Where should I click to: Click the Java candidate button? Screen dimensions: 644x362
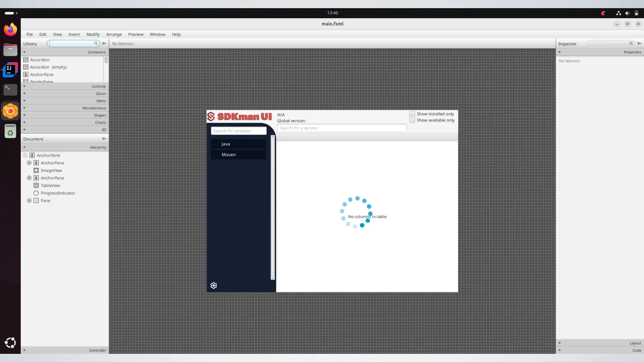click(x=238, y=144)
